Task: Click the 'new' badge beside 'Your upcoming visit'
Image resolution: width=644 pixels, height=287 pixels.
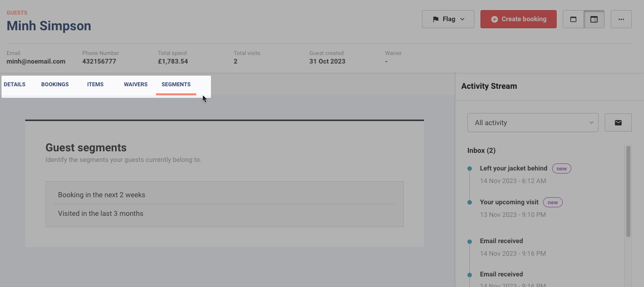Action: (553, 202)
